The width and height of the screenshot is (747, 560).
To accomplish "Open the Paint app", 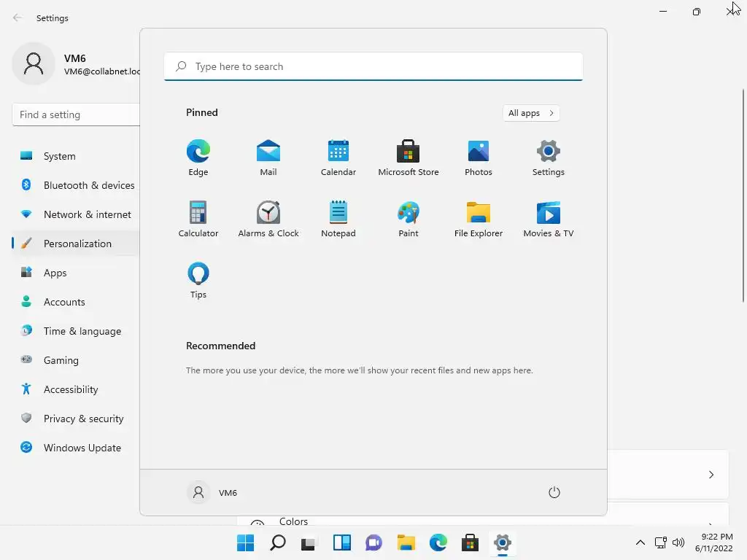I will point(409,219).
